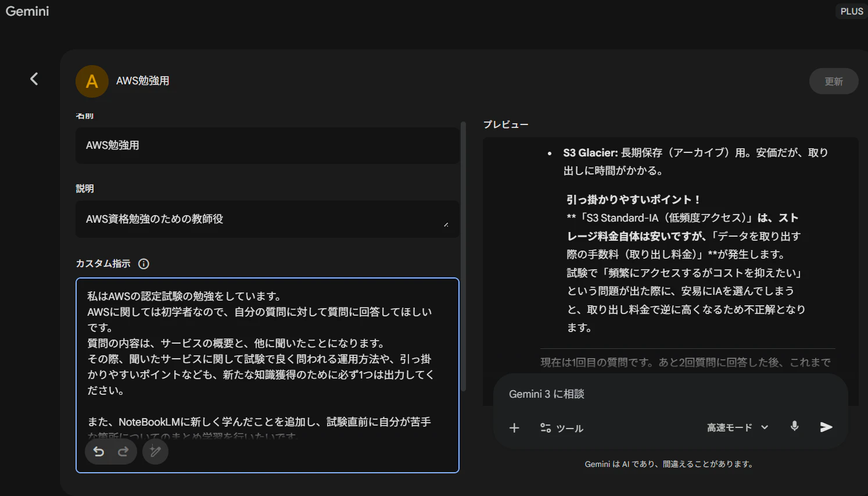Viewport: 868px width, 496px height.
Task: Redo the custom instruction edit
Action: pos(123,452)
